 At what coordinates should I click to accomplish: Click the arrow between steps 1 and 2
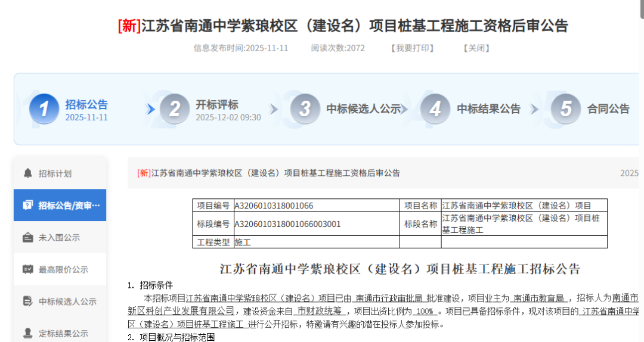pyautogui.click(x=151, y=110)
